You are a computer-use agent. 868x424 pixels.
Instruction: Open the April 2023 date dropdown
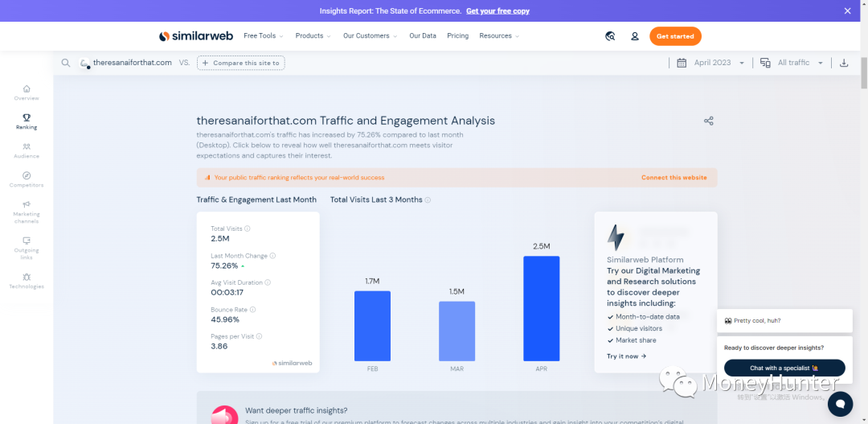click(x=719, y=63)
